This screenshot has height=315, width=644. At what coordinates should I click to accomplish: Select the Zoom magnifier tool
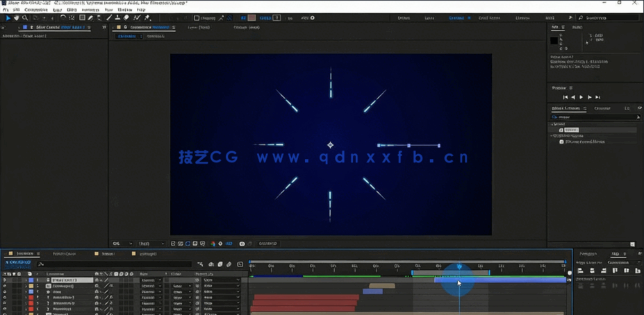25,18
